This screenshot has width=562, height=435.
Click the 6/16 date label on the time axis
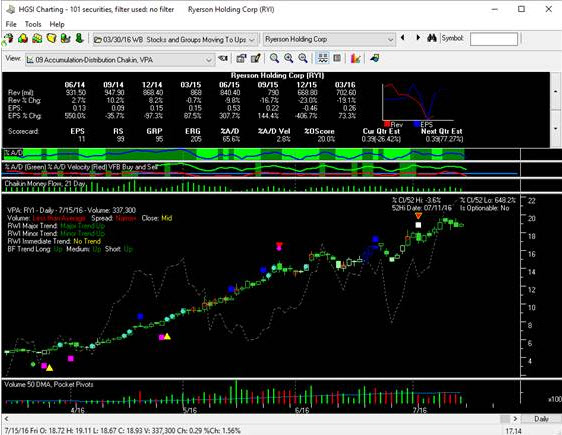[302, 410]
